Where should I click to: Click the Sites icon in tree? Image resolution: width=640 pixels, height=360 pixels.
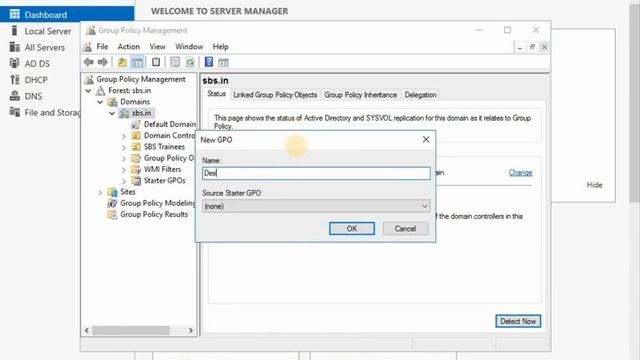pos(112,192)
